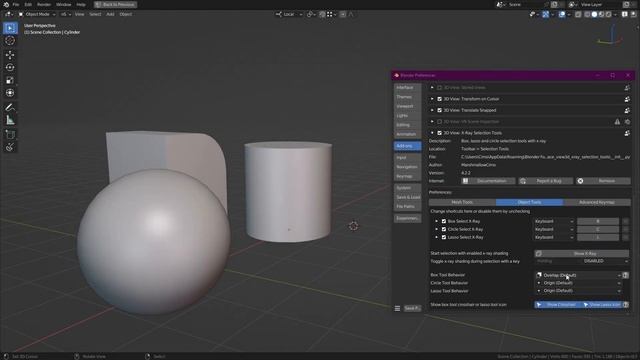Toggle the viewport X-Ray shading icon

(x=578, y=14)
